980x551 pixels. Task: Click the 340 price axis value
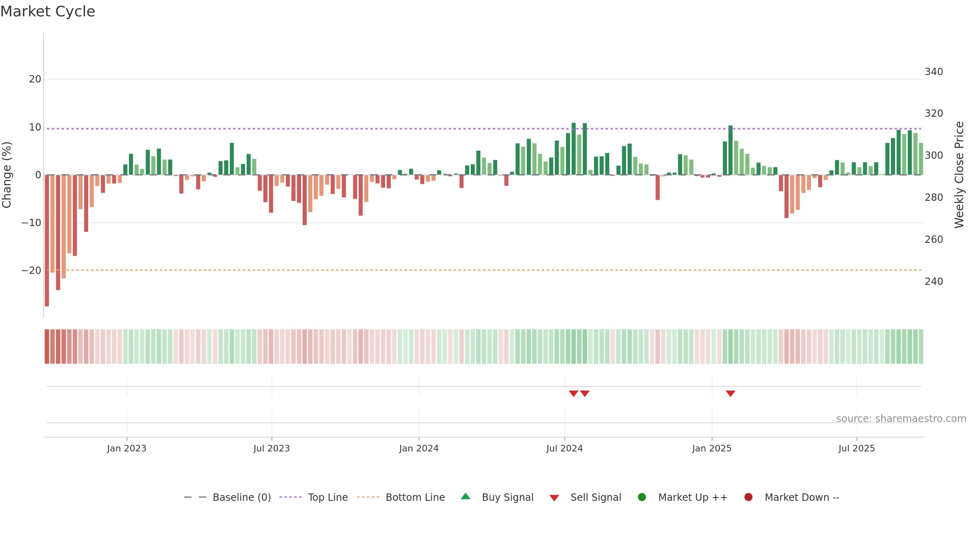click(934, 72)
